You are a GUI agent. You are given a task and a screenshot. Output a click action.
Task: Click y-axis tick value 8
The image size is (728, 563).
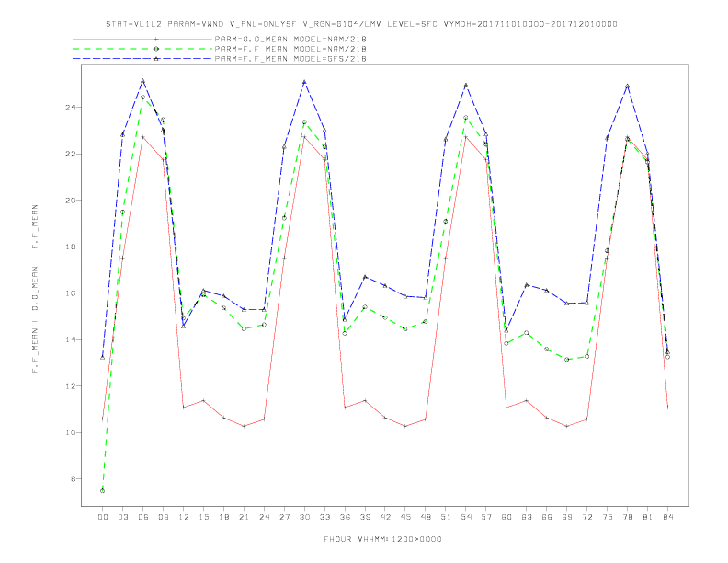74,479
